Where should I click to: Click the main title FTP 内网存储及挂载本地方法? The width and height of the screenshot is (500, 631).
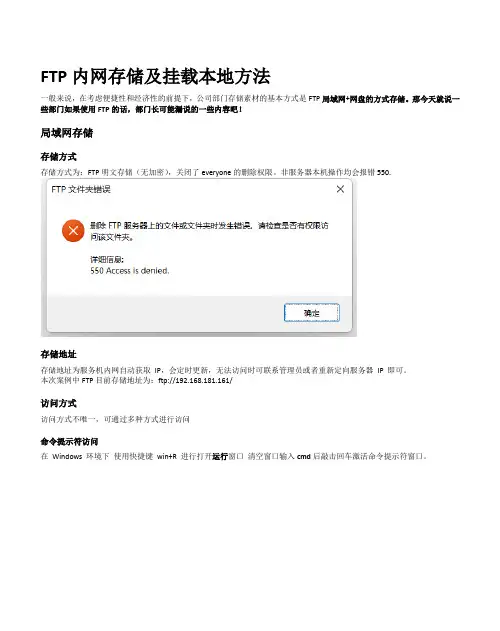(x=155, y=76)
